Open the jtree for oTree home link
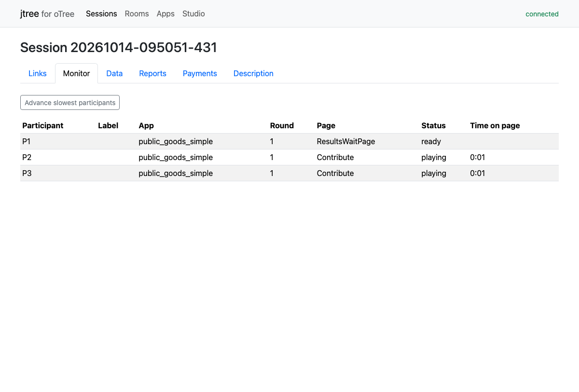The image size is (579, 392). pyautogui.click(x=47, y=14)
